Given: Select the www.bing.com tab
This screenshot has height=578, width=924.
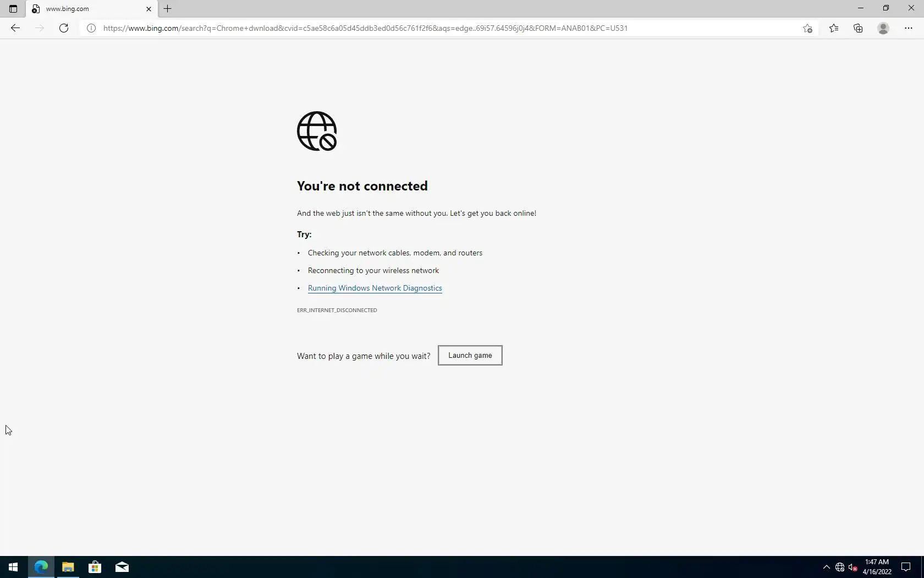Looking at the screenshot, I should point(91,9).
